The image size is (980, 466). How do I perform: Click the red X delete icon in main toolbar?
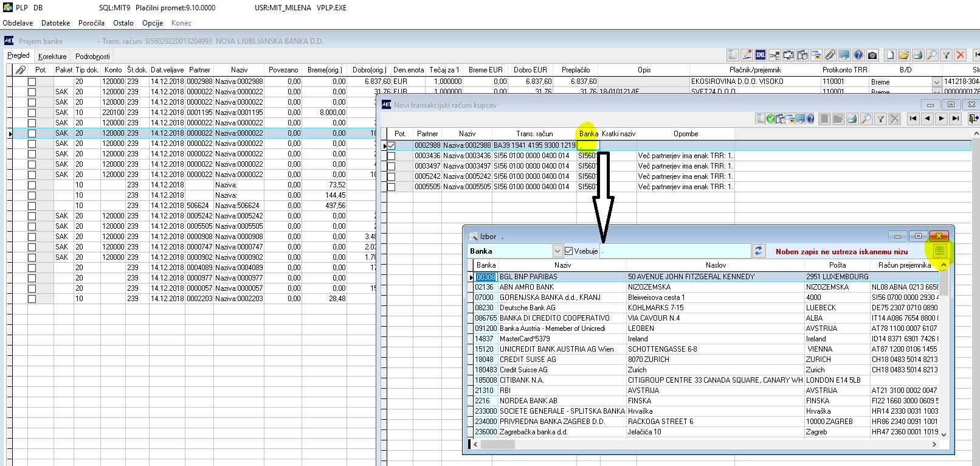[961, 55]
